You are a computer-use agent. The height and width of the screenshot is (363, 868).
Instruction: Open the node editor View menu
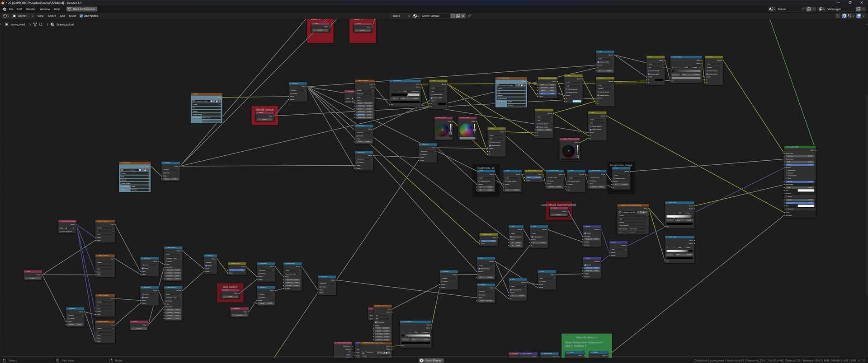40,16
